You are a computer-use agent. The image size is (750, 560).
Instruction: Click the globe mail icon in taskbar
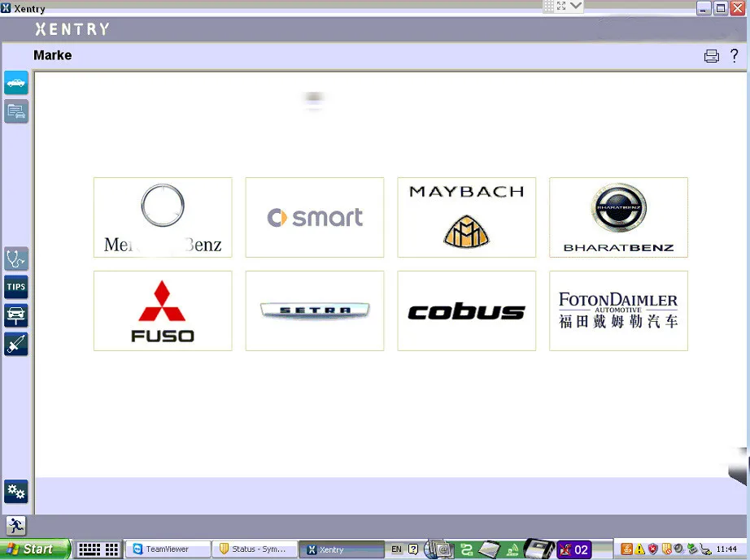439,549
